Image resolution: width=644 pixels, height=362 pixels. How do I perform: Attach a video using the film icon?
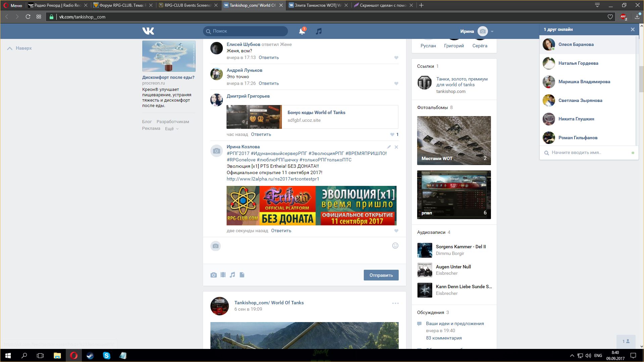tap(223, 275)
